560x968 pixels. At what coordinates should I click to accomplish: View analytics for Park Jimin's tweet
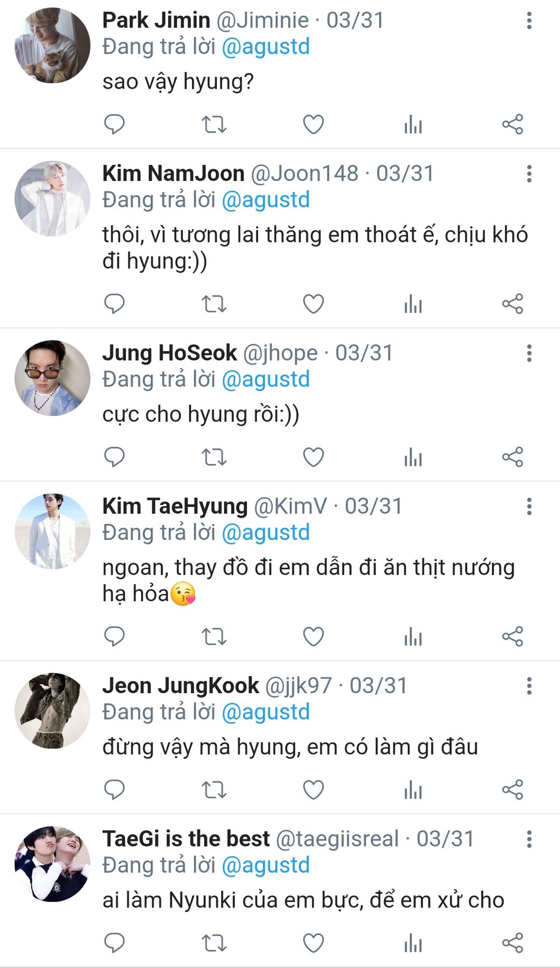[x=413, y=125]
